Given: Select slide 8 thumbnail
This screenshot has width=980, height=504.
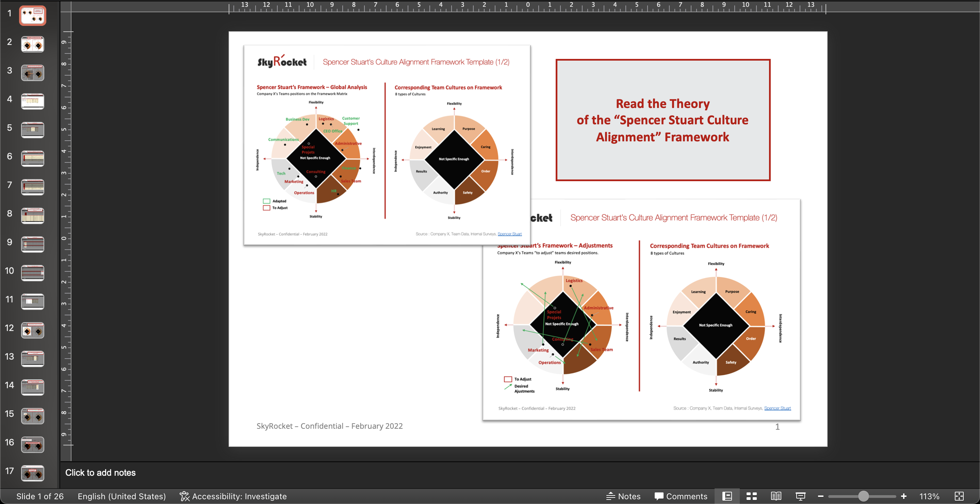Looking at the screenshot, I should 33,216.
